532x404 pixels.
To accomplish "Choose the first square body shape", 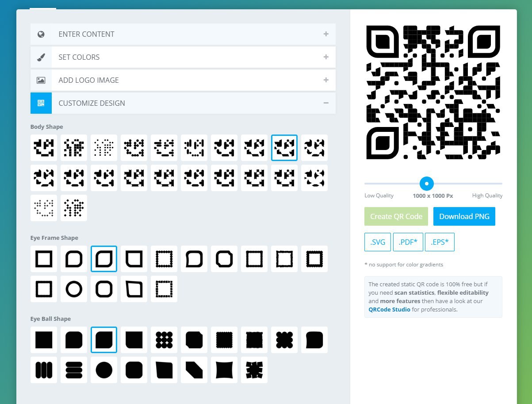I will [x=44, y=148].
